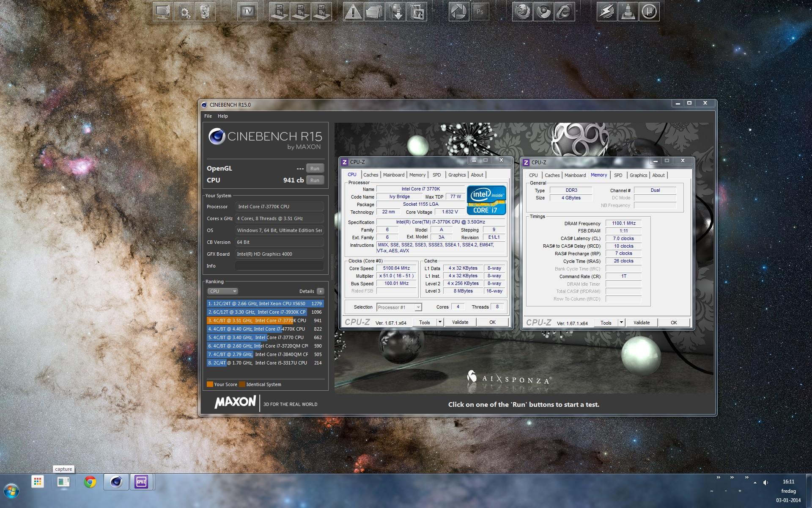812x508 pixels.
Task: Switch to CPU tab in right CPU-Z window
Action: (x=533, y=175)
